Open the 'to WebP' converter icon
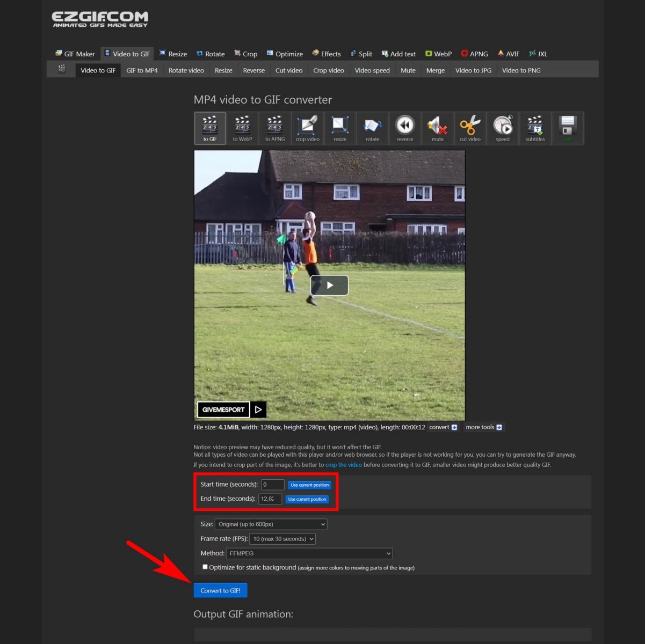 click(242, 128)
